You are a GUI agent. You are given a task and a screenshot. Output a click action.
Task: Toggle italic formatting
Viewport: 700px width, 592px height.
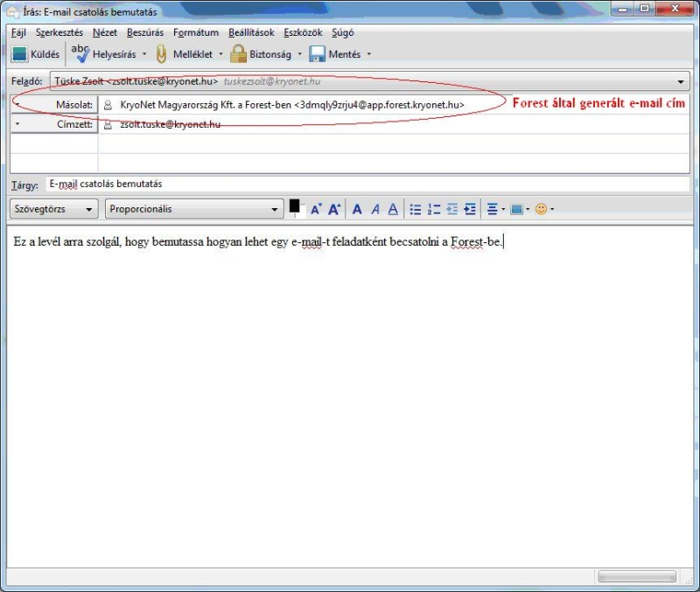tap(375, 209)
